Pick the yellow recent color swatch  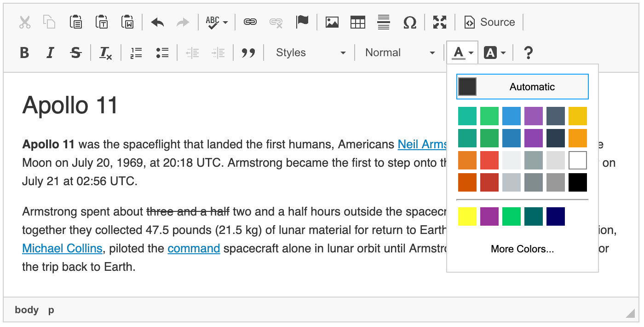[x=467, y=216]
